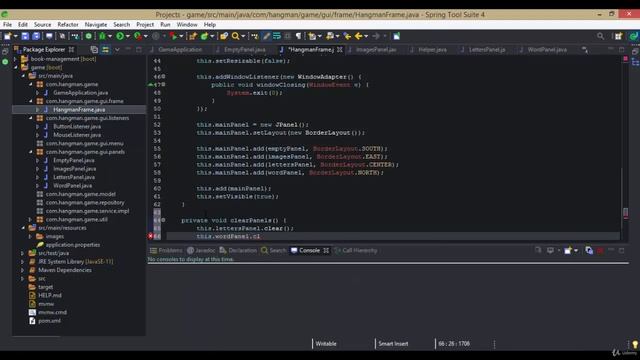The height and width of the screenshot is (360, 640).
Task: Click Quick Access search icon at top right
Action: tap(600, 36)
